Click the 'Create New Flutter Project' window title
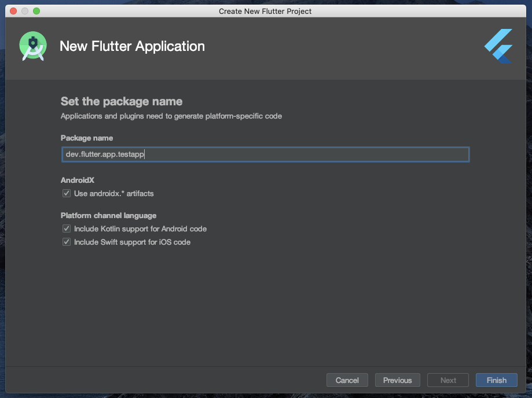 [265, 11]
